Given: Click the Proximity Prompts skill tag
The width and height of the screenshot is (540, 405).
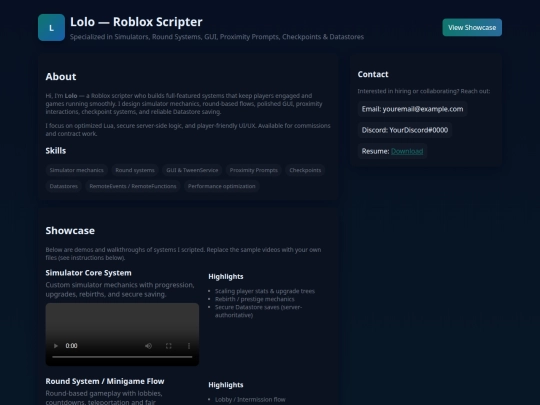Looking at the screenshot, I should coord(253,170).
